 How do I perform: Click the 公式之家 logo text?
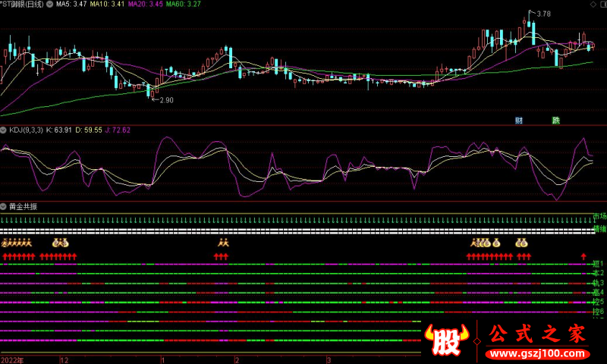[x=535, y=334]
